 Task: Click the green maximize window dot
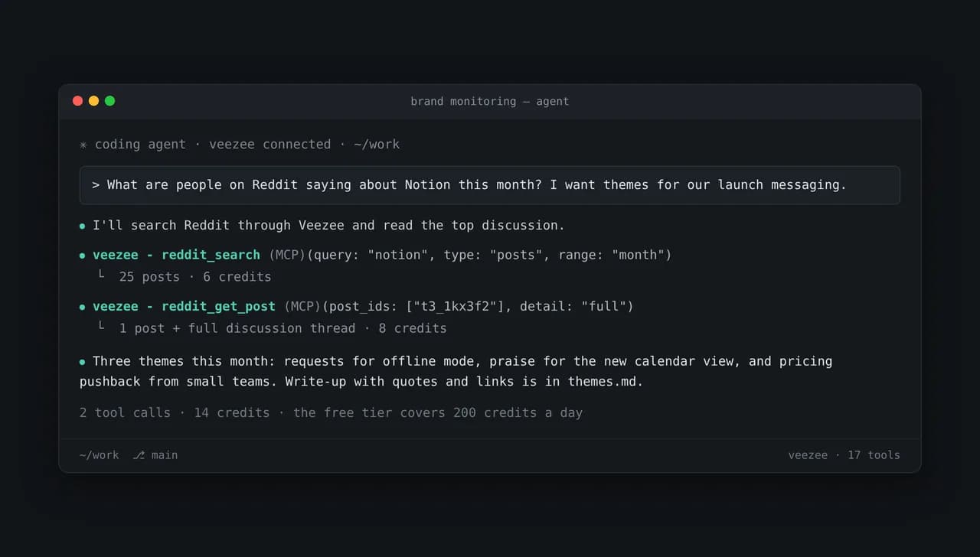109,101
